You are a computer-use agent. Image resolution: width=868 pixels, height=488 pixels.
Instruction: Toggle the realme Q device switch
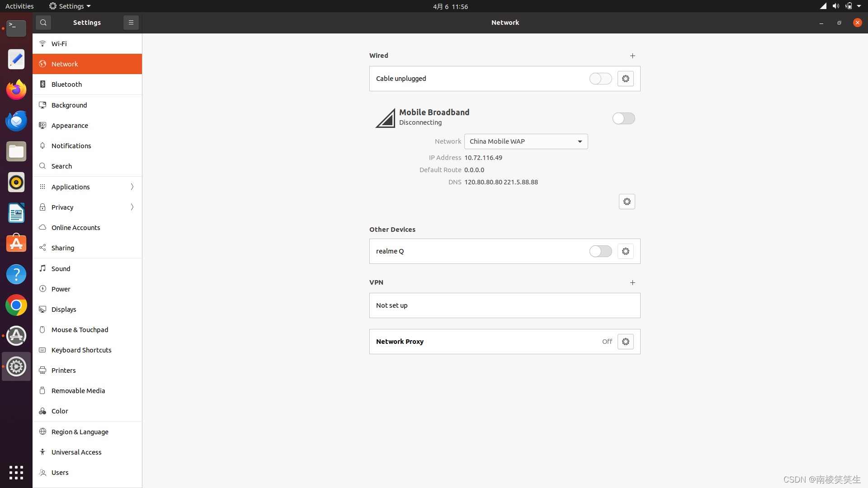click(600, 251)
